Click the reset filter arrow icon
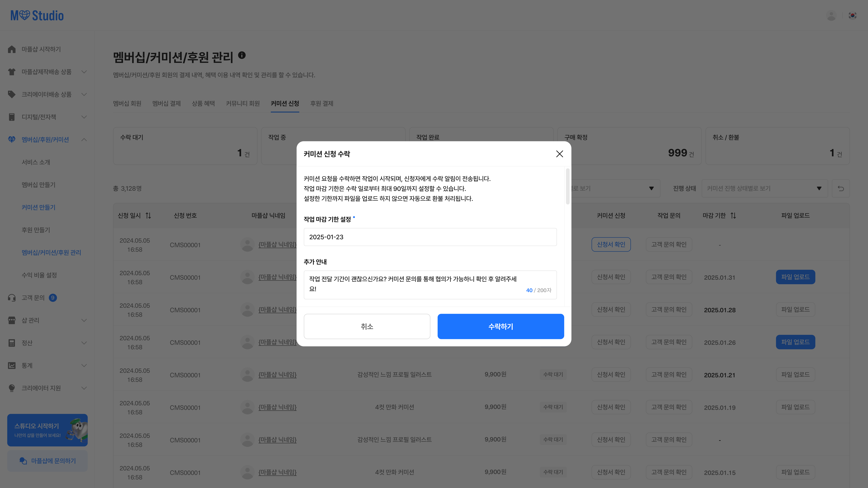The width and height of the screenshot is (868, 488). tap(841, 188)
